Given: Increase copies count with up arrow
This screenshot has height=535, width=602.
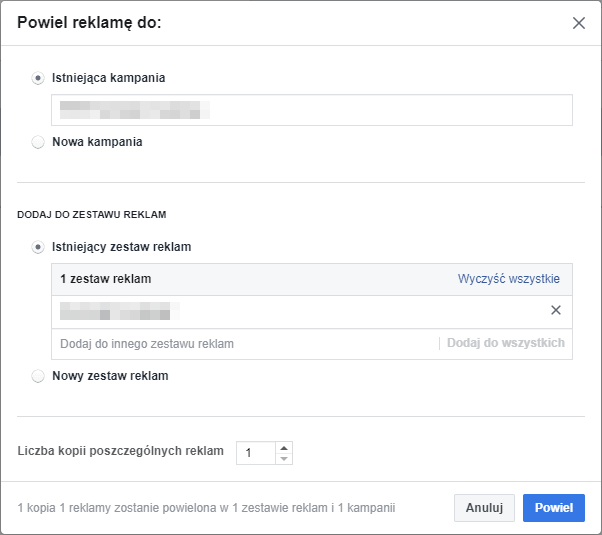Looking at the screenshot, I should click(x=284, y=447).
